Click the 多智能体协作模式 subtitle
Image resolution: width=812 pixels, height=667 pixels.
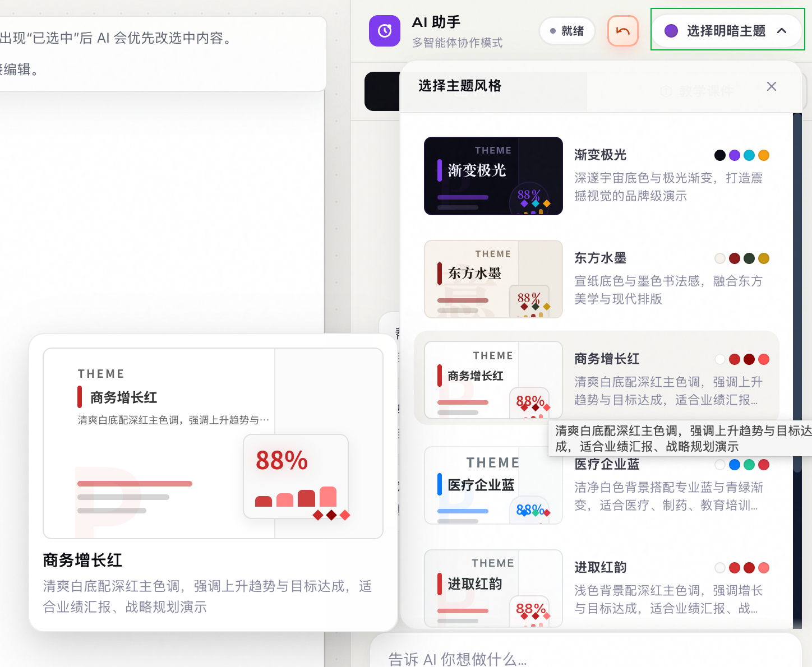(x=457, y=43)
